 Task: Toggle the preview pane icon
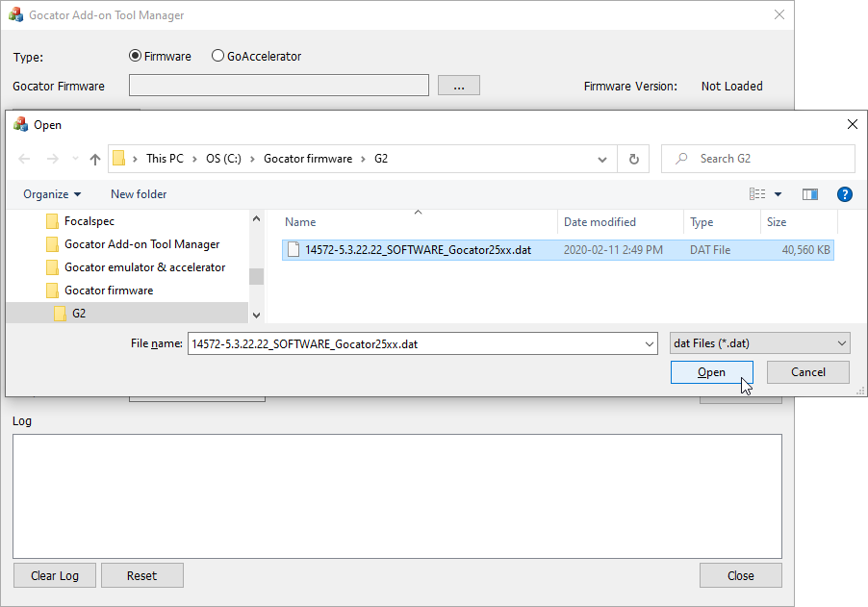810,194
